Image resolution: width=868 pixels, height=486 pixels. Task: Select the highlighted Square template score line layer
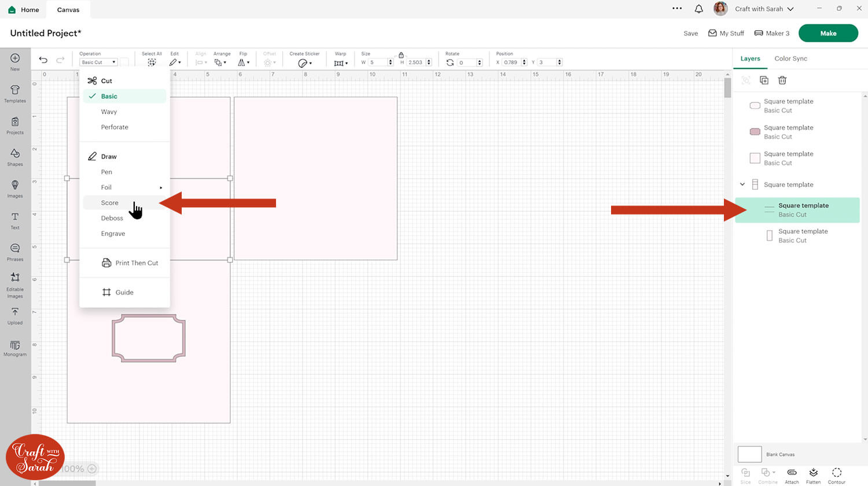click(x=797, y=210)
